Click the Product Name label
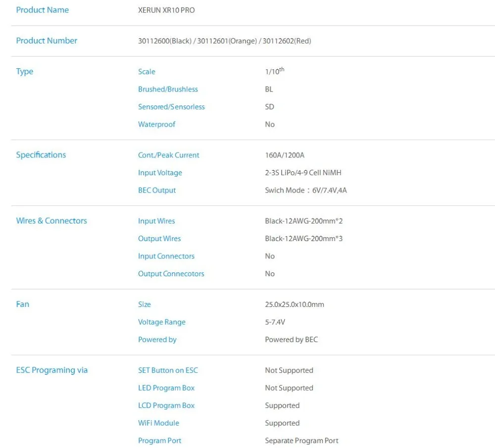Viewport: 495px width, 448px height. click(42, 10)
